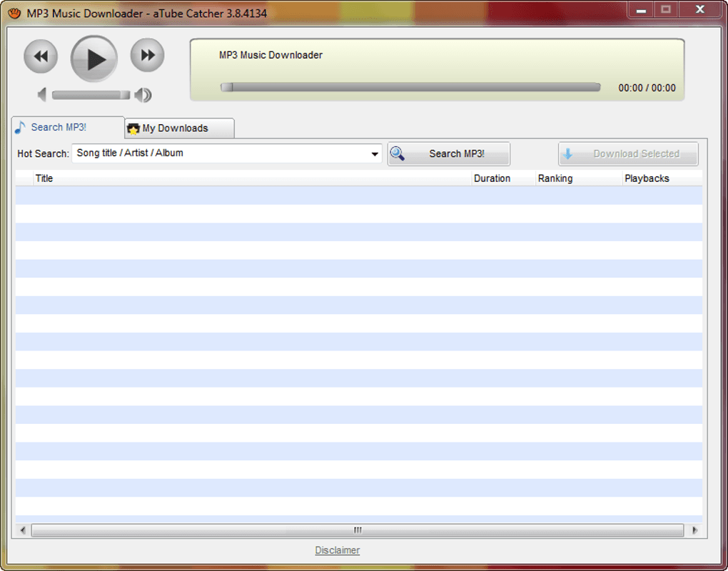
Task: Click the loud speaker icon
Action: 143,95
